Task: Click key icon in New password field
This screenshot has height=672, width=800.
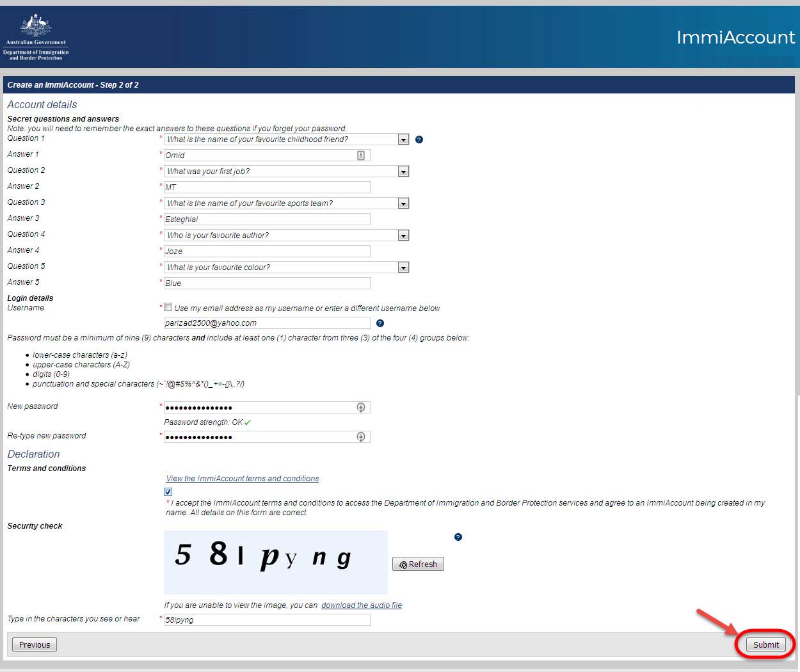Action: coord(361,408)
